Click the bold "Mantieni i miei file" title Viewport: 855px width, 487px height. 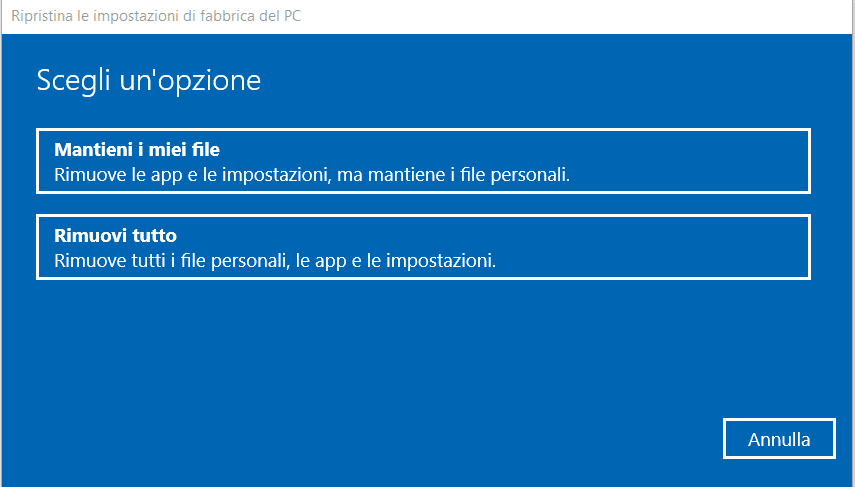(136, 150)
